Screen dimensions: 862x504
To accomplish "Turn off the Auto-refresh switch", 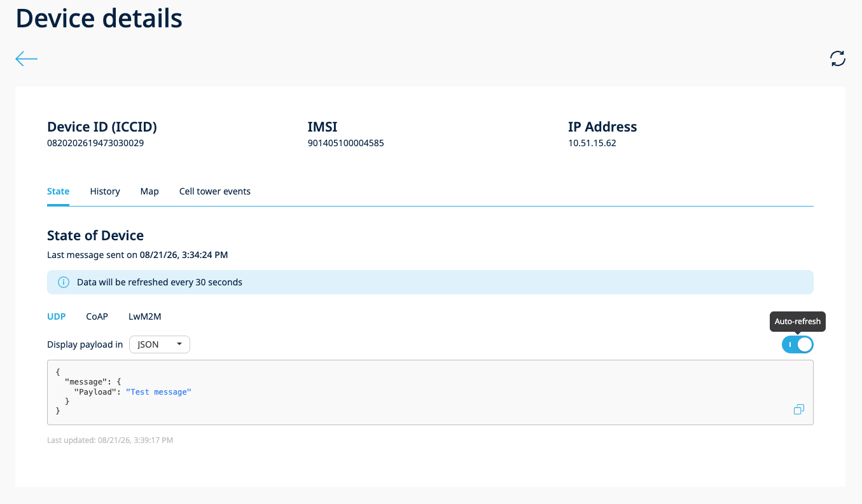I will (x=798, y=344).
